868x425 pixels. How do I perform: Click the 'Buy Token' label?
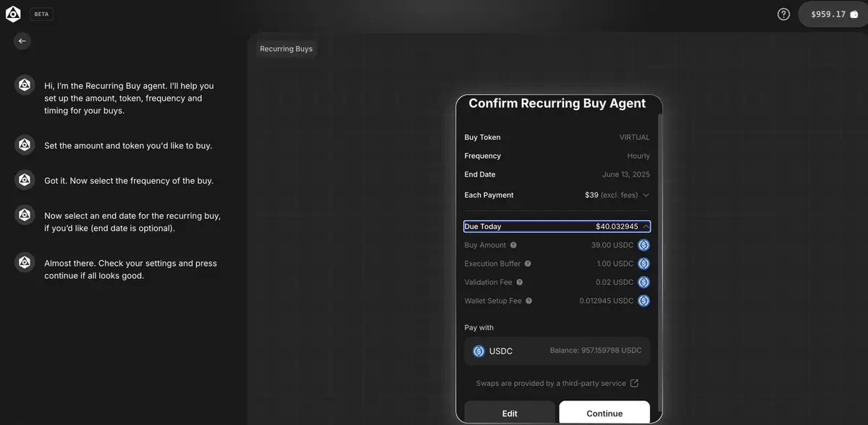tap(482, 138)
